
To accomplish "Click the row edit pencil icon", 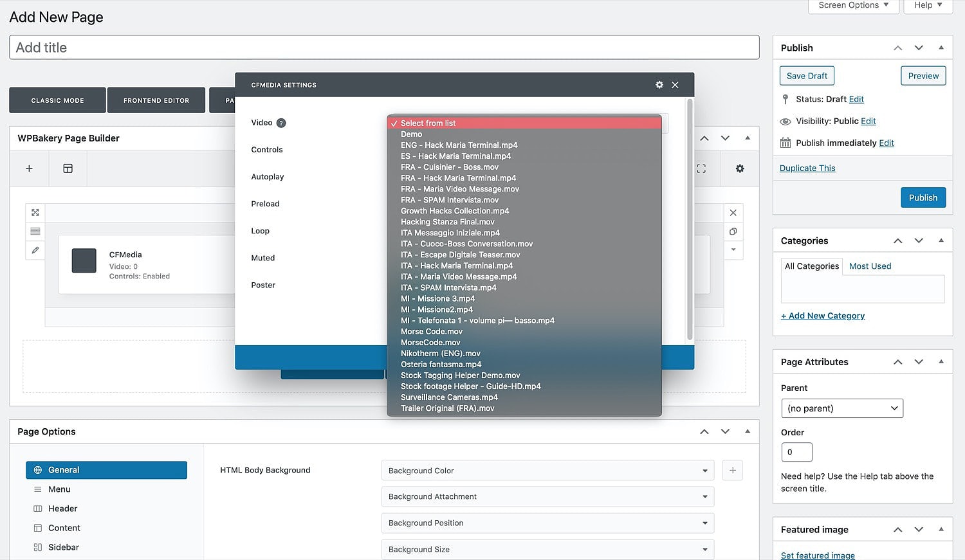I will (35, 250).
